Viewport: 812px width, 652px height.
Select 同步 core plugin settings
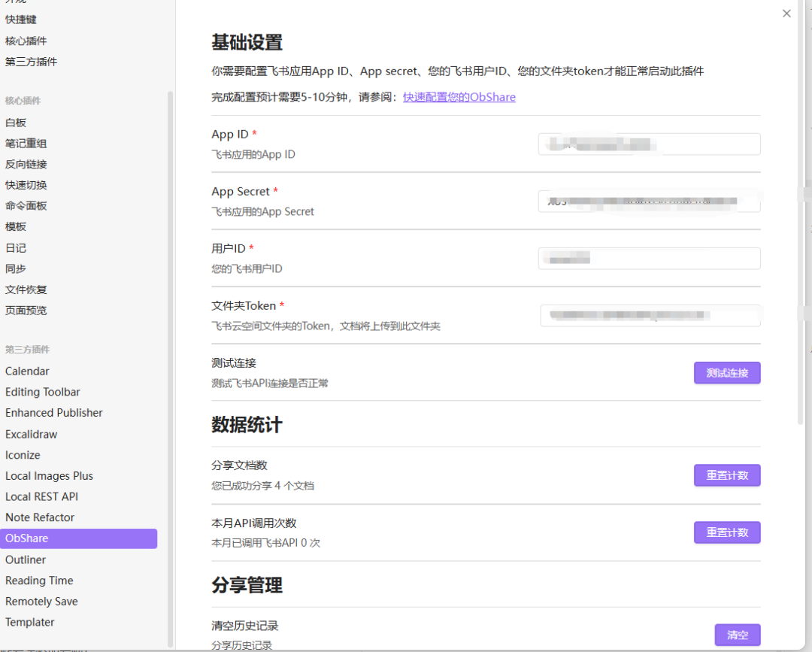point(16,268)
